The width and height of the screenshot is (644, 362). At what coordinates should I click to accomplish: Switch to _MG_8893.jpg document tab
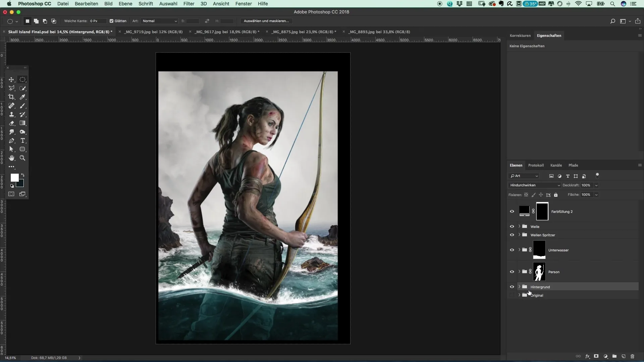[379, 32]
